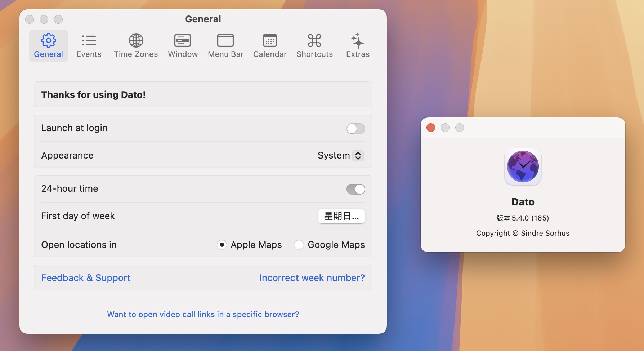The image size is (644, 351).
Task: Switch to the Events list tab
Action: (x=89, y=46)
